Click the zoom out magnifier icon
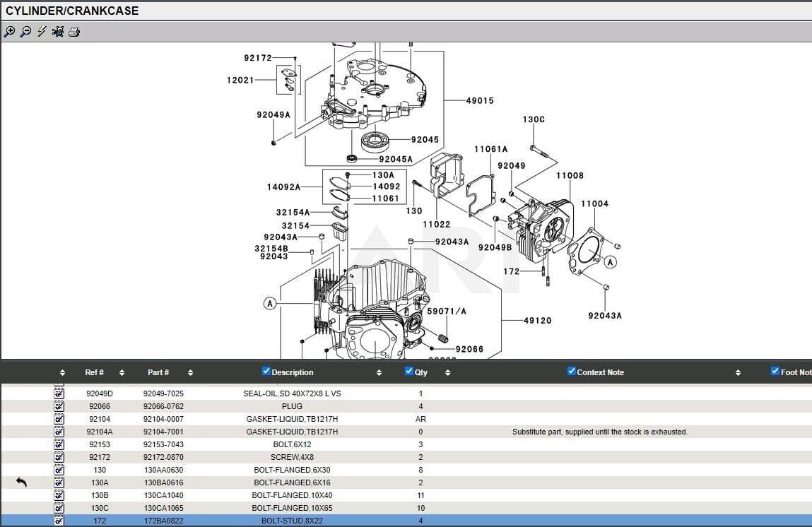Screen dimensions: 812x527 25,31
